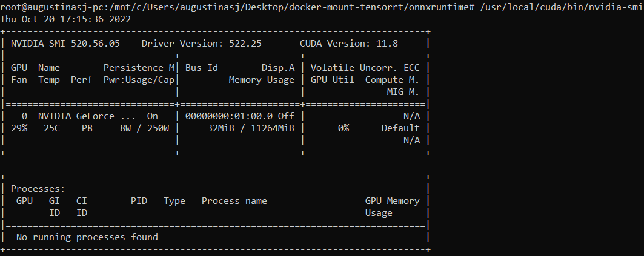Click the GPU Memory column header
Screen dimensions: 644x256
click(x=392, y=201)
